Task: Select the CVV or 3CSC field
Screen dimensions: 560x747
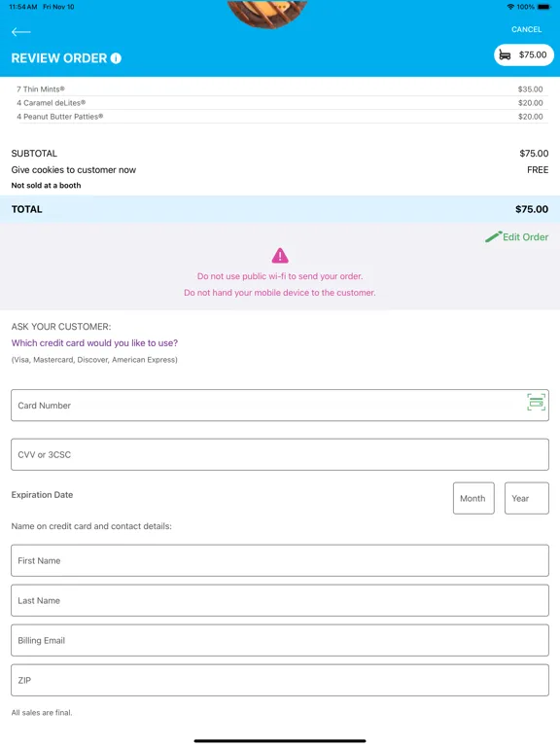Action: coord(280,454)
